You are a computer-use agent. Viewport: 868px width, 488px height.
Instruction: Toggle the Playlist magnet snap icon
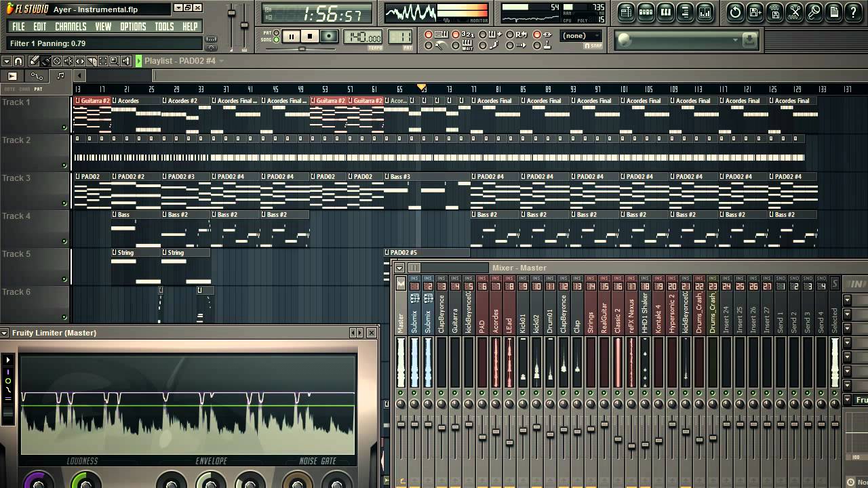point(18,61)
